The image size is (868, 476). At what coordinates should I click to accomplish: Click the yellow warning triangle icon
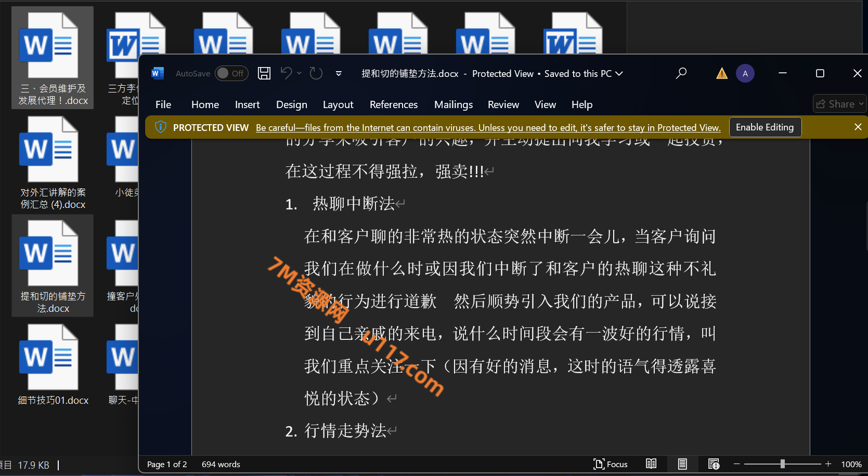click(722, 73)
